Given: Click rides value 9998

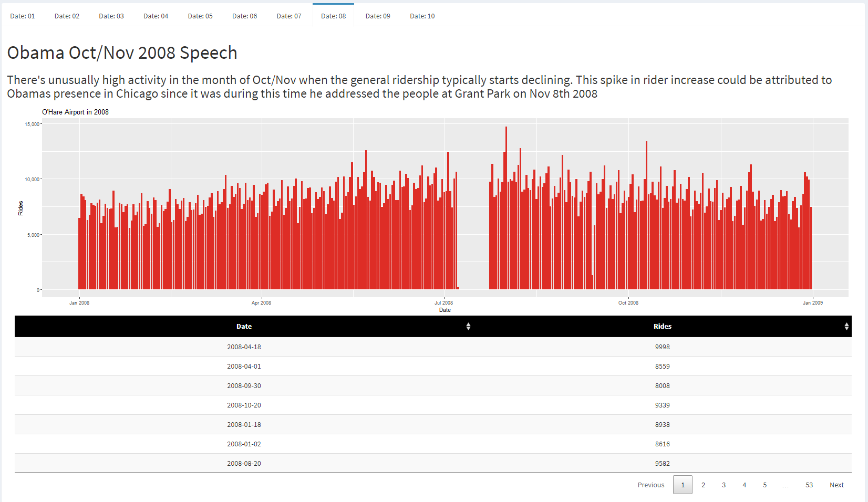Looking at the screenshot, I should (x=663, y=347).
